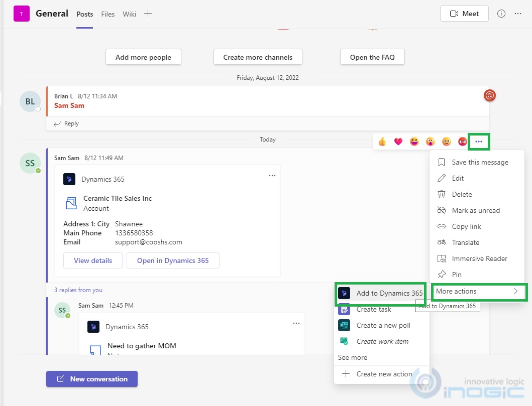Click the Pin pushpin icon

[442, 275]
